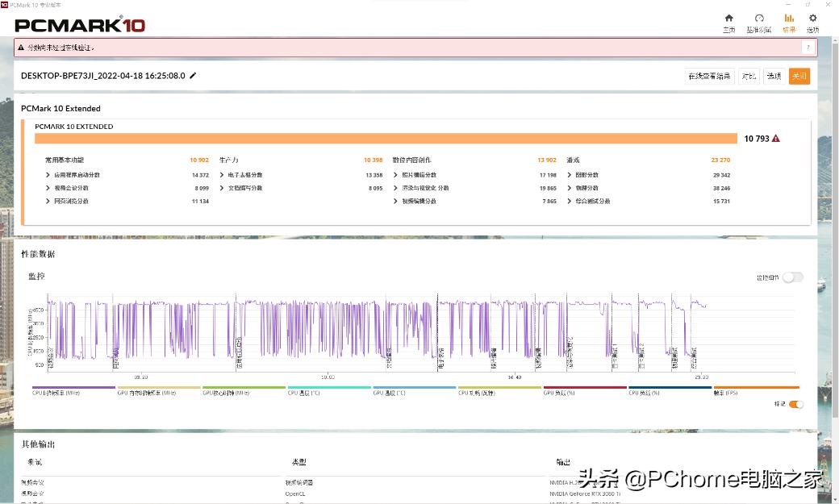Click the CPU temperature legend color bar
Screen dimensions: 839x504
click(x=329, y=388)
